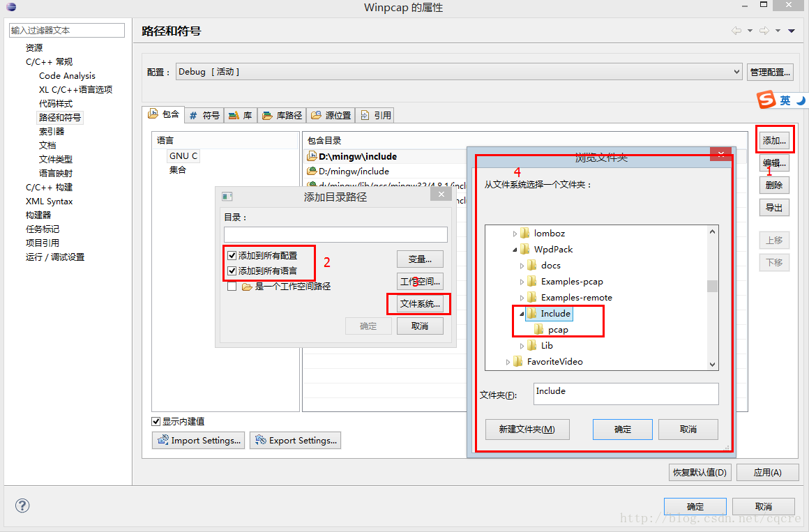Expand the Examples-pcap folder node
This screenshot has height=532, width=809.
[522, 282]
